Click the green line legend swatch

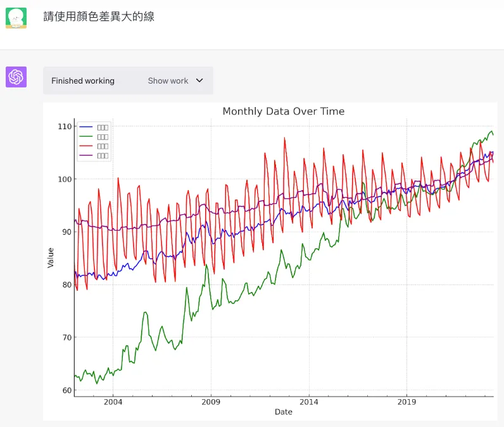(86, 136)
